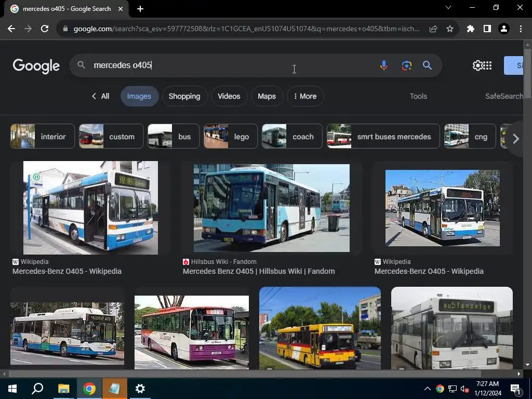Open Chrome's three-dot menu
Screen dimensions: 532x399
coord(521,29)
